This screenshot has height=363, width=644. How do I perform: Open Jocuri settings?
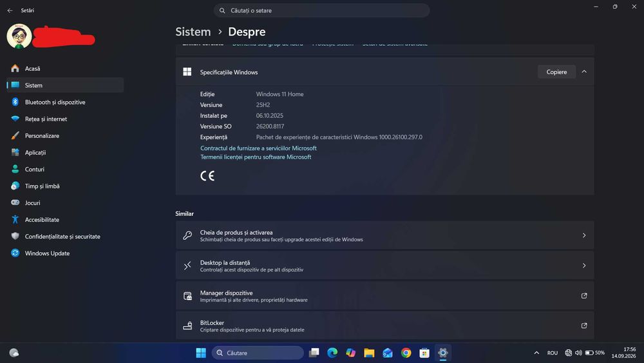[64, 202]
